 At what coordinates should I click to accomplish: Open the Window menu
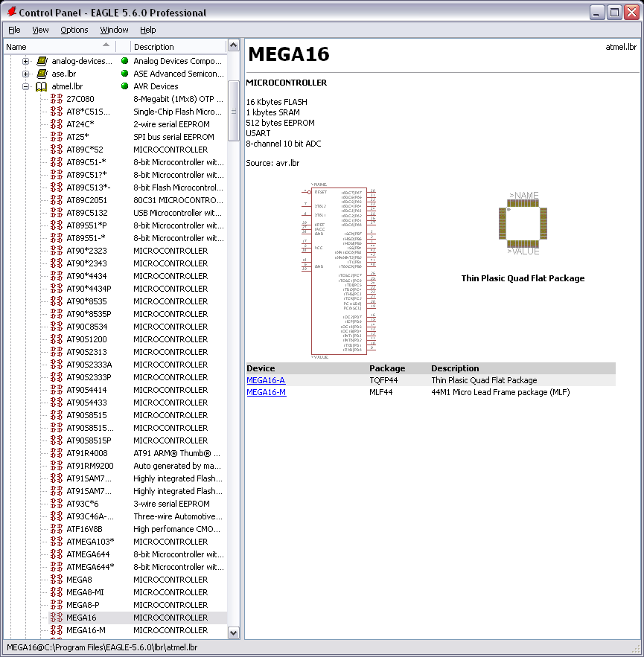pos(114,30)
